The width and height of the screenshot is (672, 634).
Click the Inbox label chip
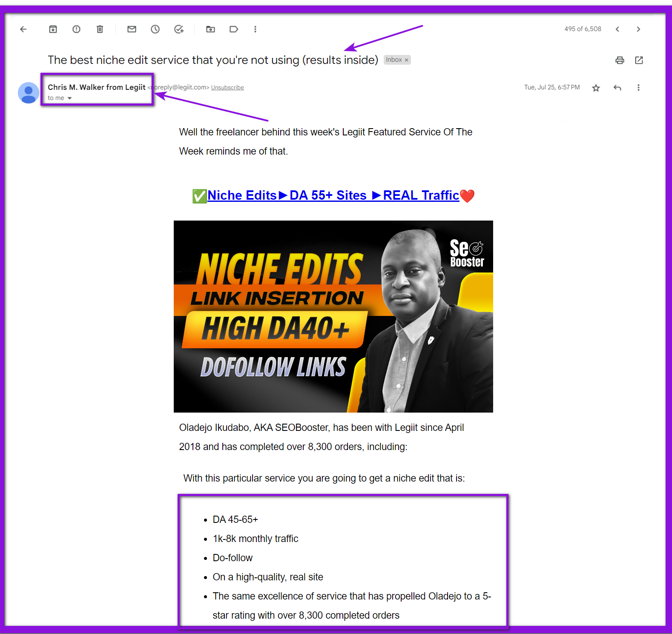(x=397, y=60)
